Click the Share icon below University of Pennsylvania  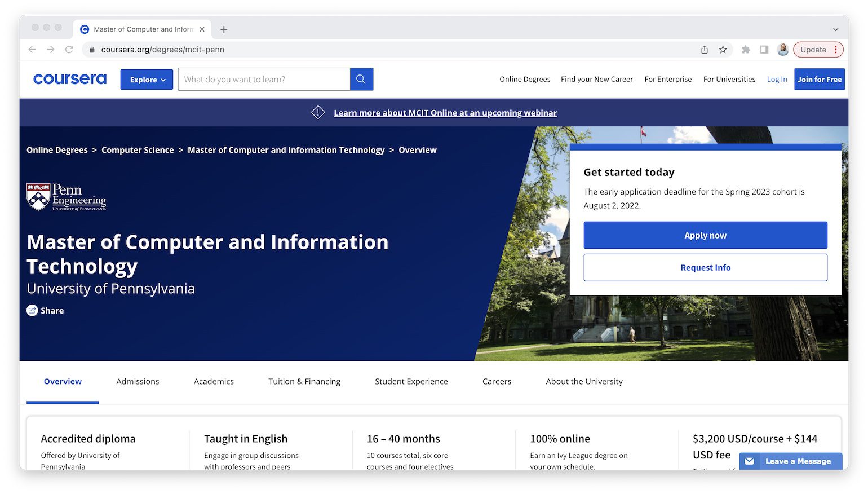pyautogui.click(x=32, y=310)
